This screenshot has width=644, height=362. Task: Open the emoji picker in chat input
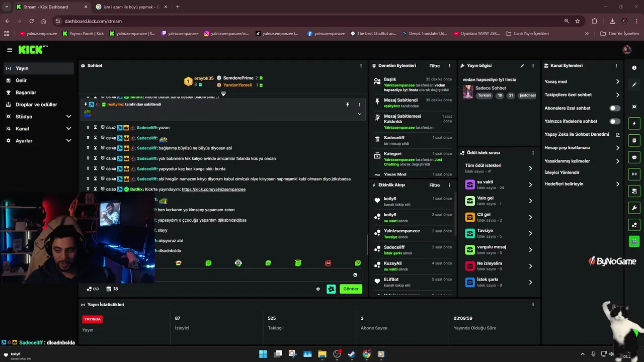(x=355, y=275)
